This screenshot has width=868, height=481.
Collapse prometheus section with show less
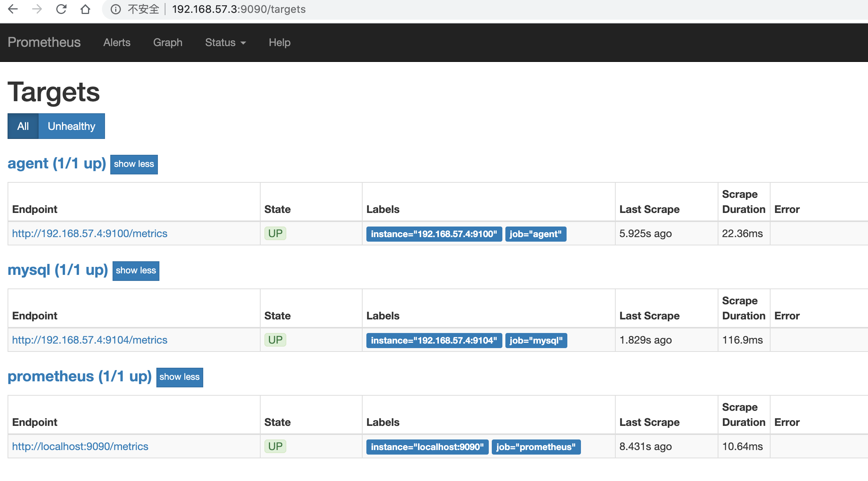click(x=180, y=377)
